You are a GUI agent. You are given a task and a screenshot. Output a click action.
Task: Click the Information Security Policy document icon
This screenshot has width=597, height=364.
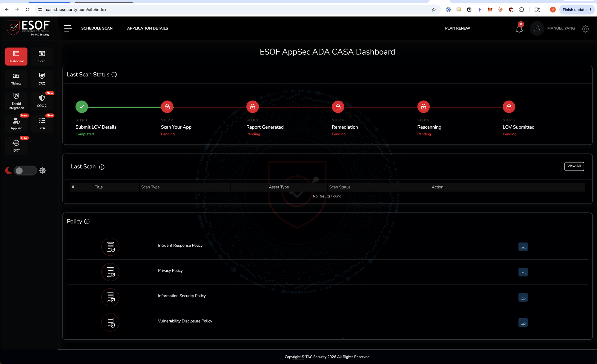[x=110, y=297]
